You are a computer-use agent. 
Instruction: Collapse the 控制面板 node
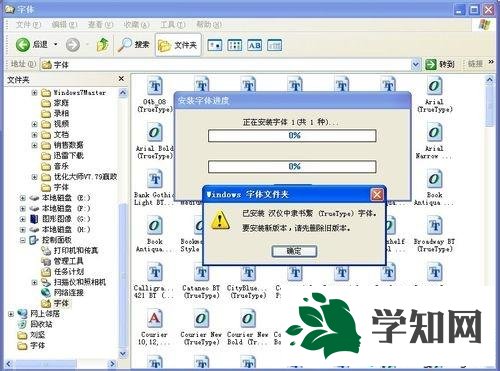coord(23,240)
